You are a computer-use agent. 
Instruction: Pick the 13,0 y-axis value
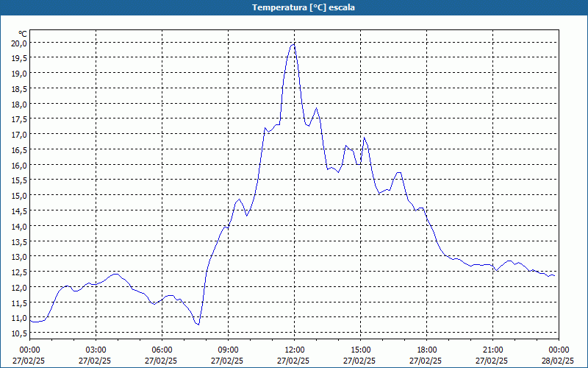19,257
